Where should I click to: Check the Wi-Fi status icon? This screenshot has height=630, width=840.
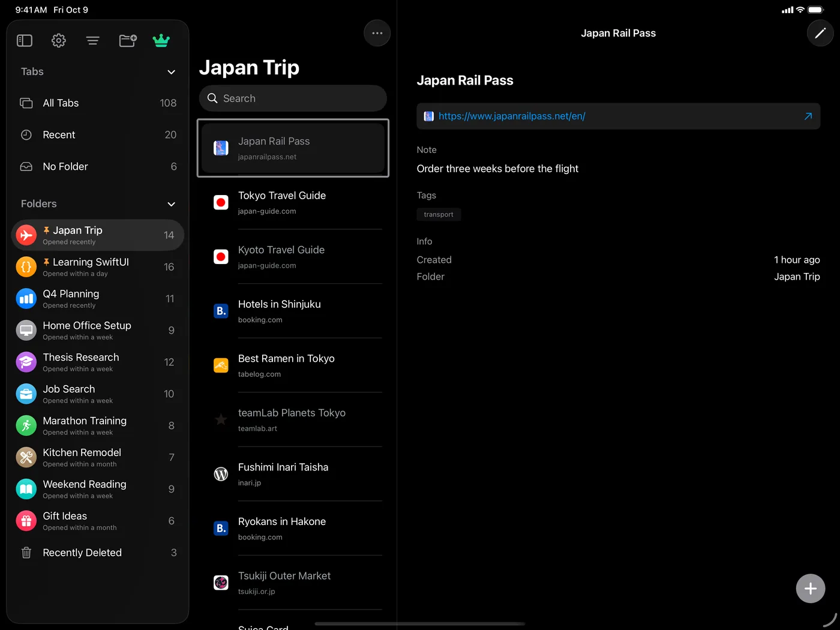pyautogui.click(x=800, y=10)
